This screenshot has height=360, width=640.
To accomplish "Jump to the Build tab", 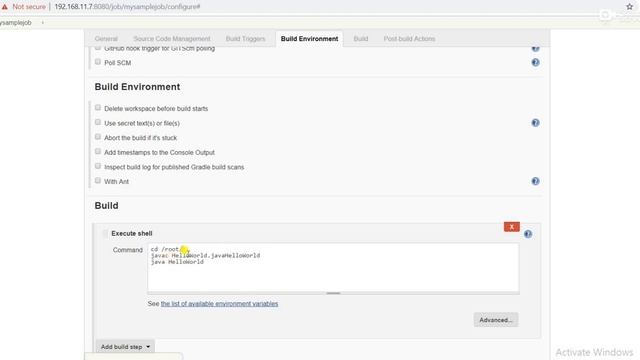I will point(360,39).
